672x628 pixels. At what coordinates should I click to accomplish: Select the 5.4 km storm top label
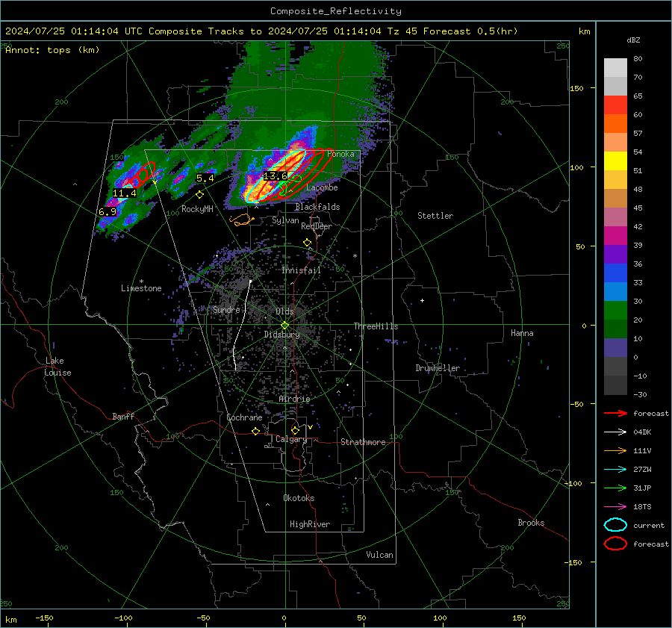[205, 178]
